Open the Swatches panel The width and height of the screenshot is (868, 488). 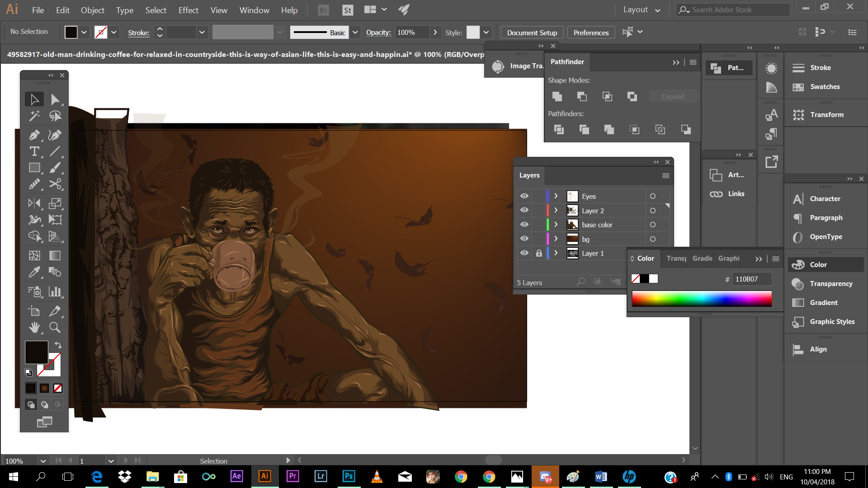coord(816,87)
